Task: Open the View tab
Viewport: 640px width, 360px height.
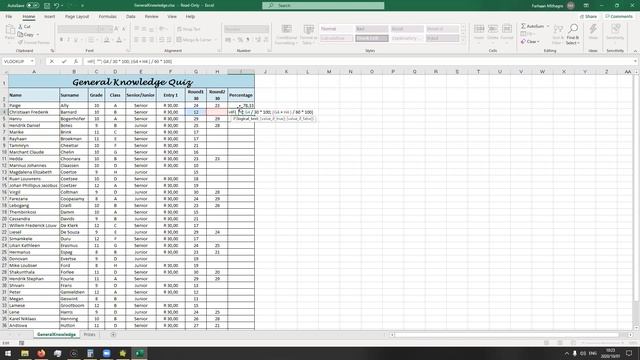Action: tap(172, 17)
